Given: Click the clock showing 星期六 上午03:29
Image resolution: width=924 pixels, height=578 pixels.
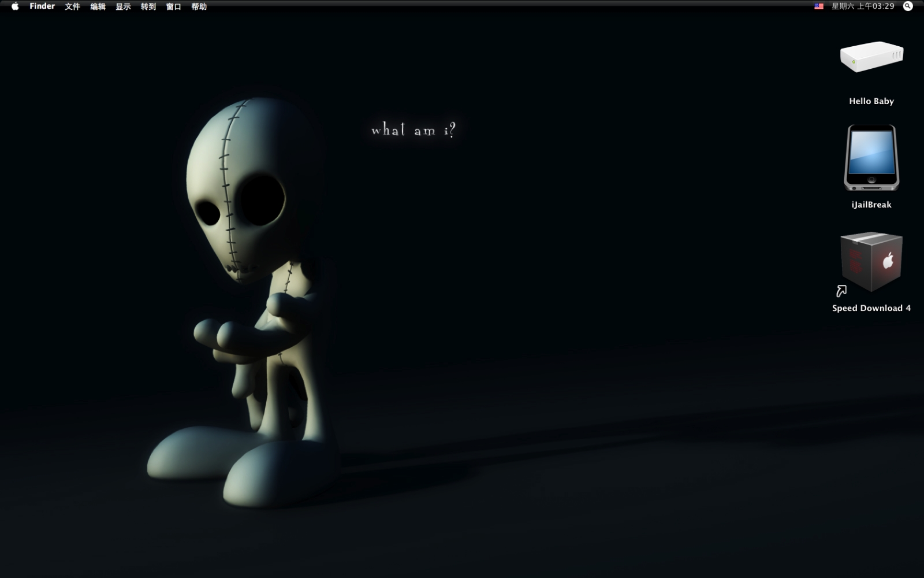Looking at the screenshot, I should point(863,6).
